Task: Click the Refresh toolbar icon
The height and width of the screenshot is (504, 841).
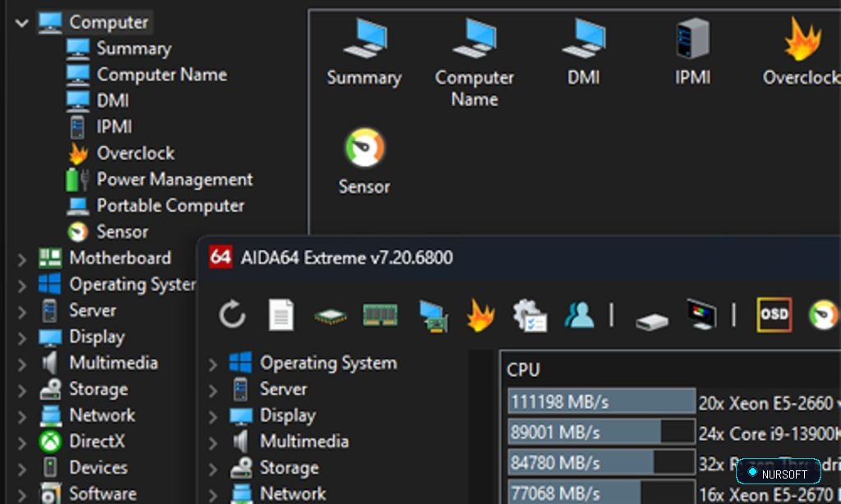Action: tap(232, 314)
